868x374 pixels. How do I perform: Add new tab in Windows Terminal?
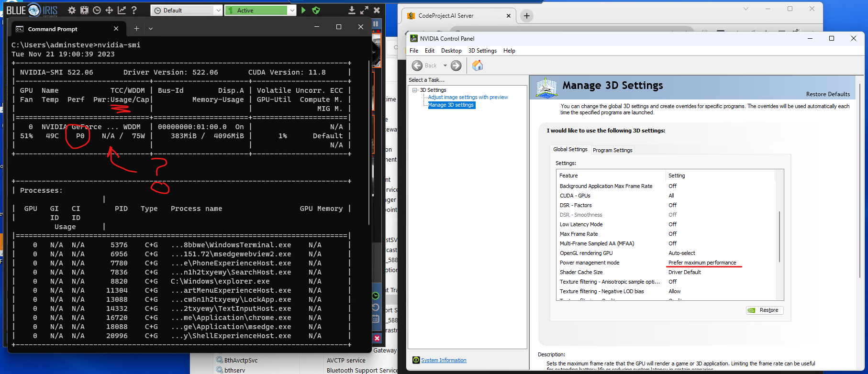(136, 29)
